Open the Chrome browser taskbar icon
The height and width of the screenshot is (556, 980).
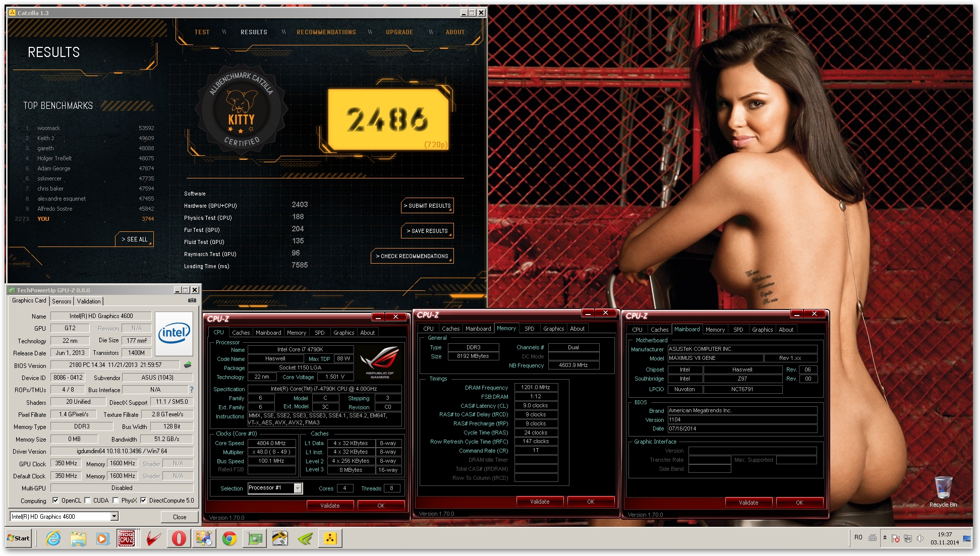[x=229, y=538]
